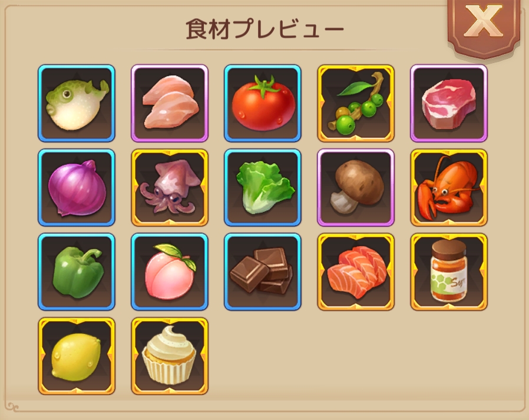This screenshot has width=529, height=420.
Task: Pick the yellow lemon ingredient
Action: tap(77, 356)
